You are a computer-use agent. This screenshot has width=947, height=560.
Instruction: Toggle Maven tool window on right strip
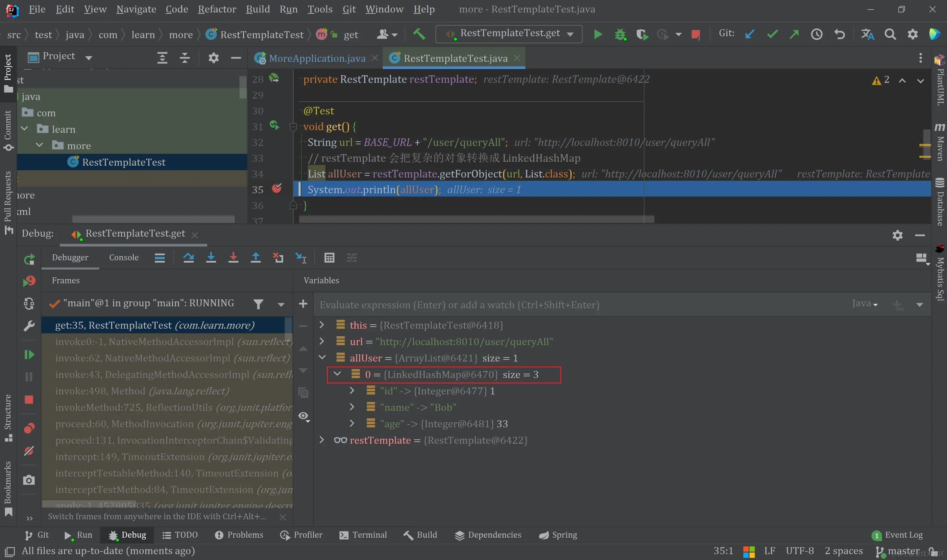(x=939, y=142)
